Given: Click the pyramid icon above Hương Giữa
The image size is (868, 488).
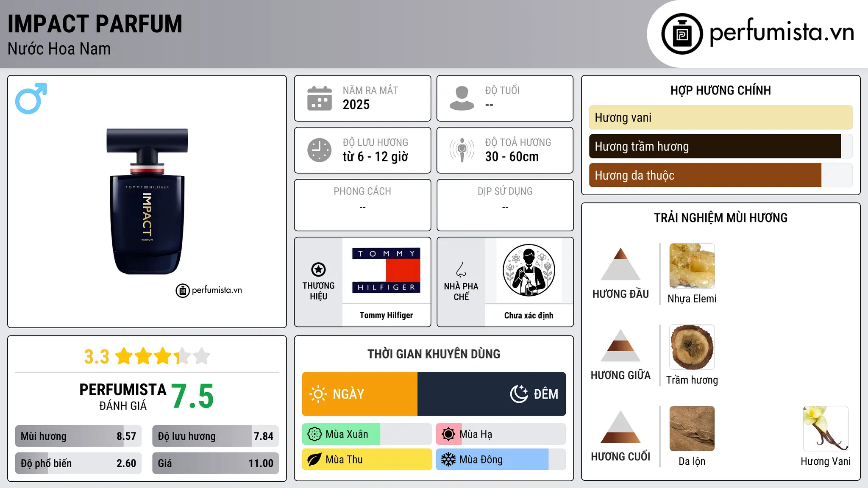Looking at the screenshot, I should (x=620, y=345).
